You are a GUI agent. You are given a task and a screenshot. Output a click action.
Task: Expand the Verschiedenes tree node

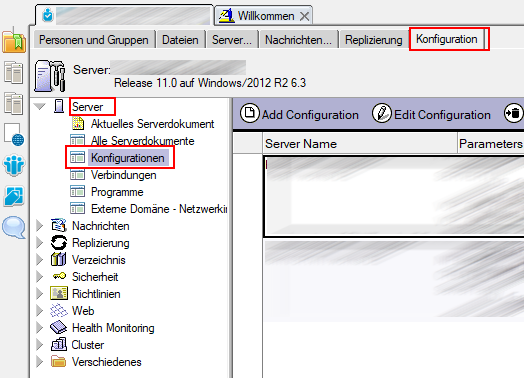pos(40,362)
